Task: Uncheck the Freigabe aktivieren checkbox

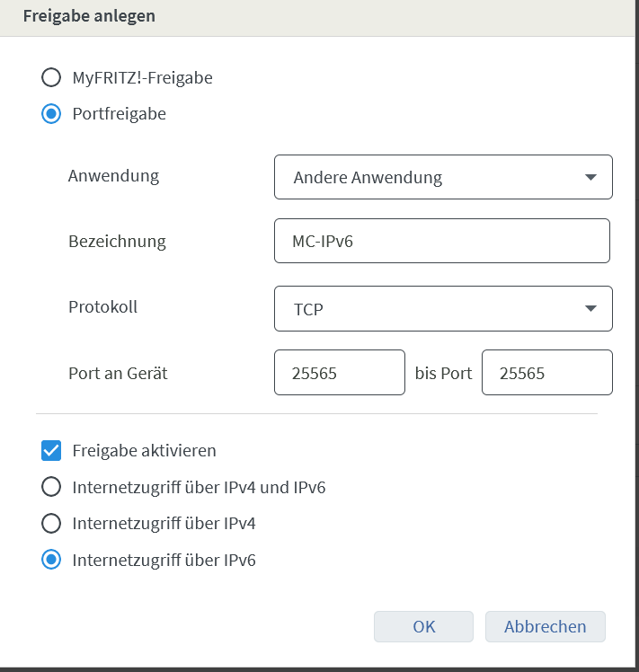Action: pos(51,450)
